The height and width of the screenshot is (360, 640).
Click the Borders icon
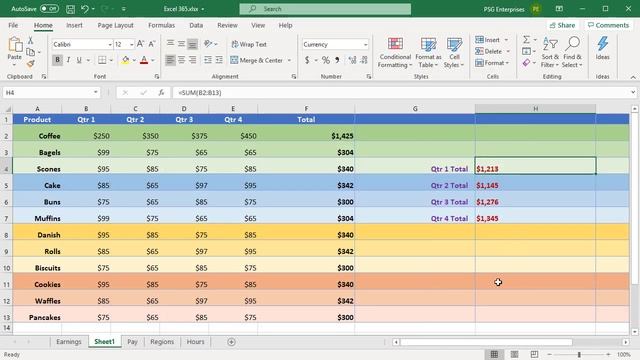point(102,60)
